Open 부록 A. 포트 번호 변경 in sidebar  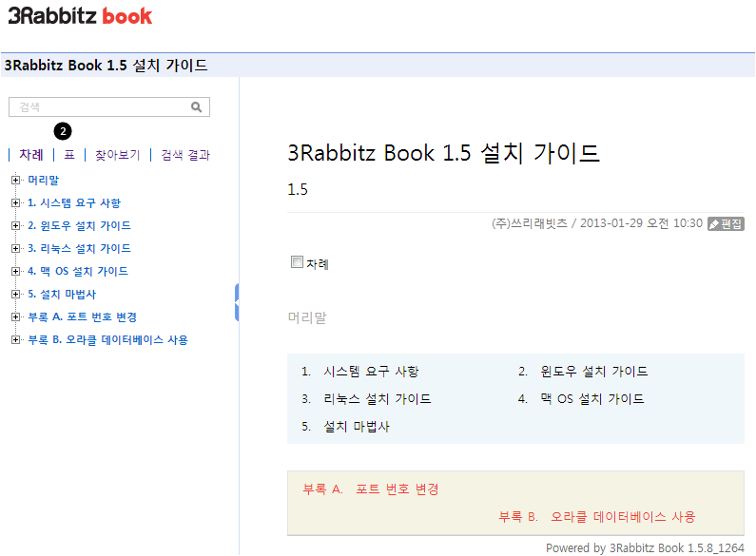coord(83,317)
